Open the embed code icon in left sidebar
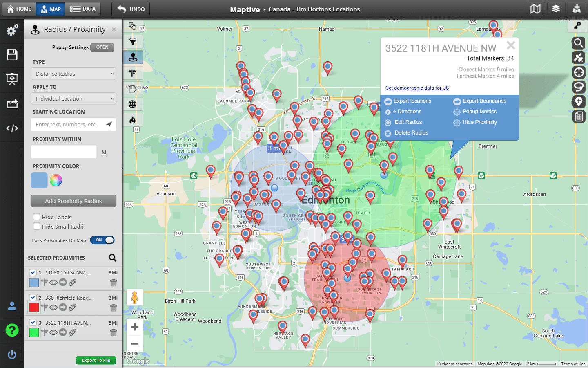The height and width of the screenshot is (368, 588). pyautogui.click(x=12, y=129)
